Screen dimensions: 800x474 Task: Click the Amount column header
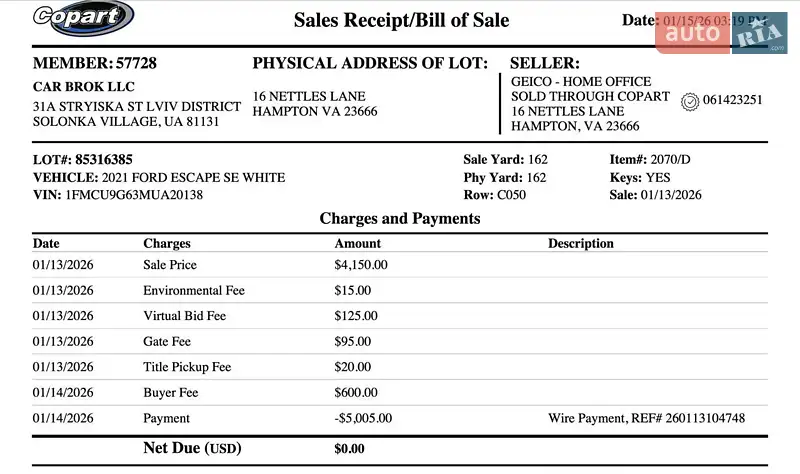(357, 243)
